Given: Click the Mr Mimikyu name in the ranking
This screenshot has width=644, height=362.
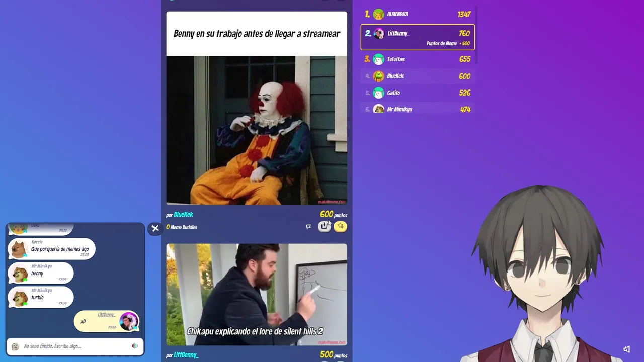Looking at the screenshot, I should 399,109.
